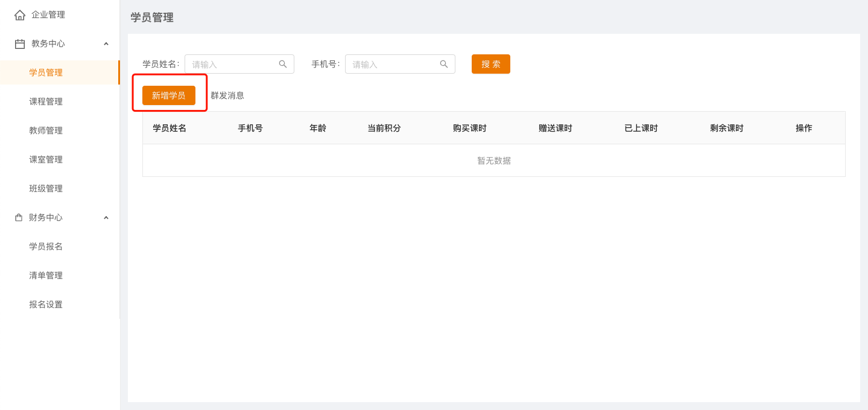Focus the 学员姓名 input field
The height and width of the screenshot is (410, 868).
[232, 64]
